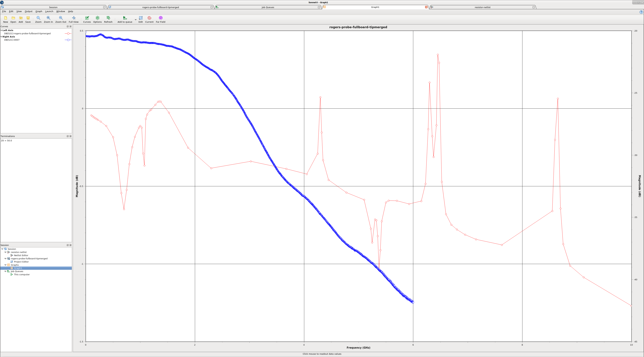This screenshot has width=644, height=357.
Task: Open the File menu
Action: tap(4, 11)
